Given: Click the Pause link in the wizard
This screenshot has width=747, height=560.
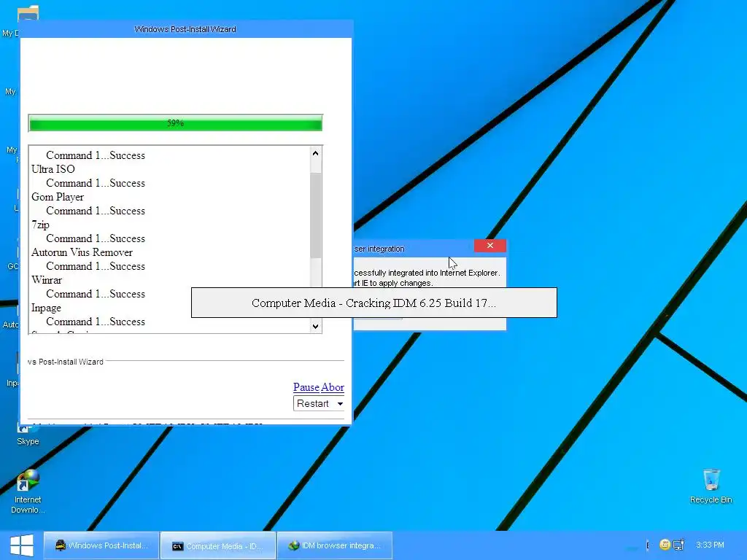Looking at the screenshot, I should [306, 387].
